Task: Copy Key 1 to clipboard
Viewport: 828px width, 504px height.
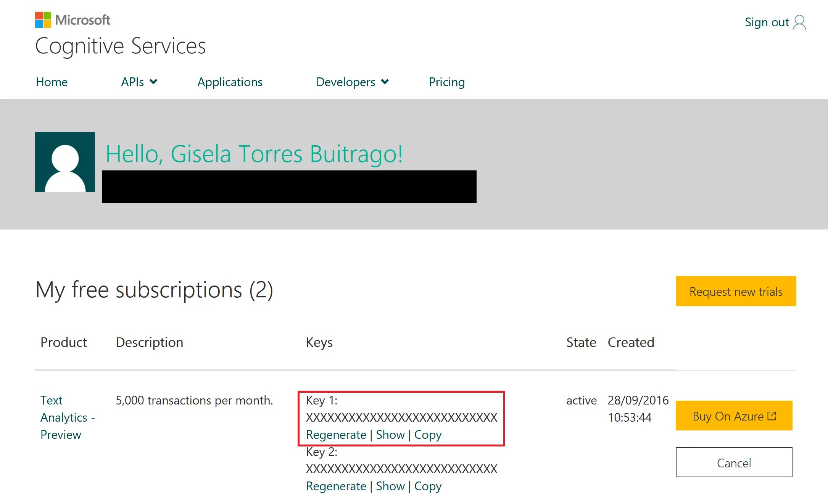Action: tap(428, 435)
